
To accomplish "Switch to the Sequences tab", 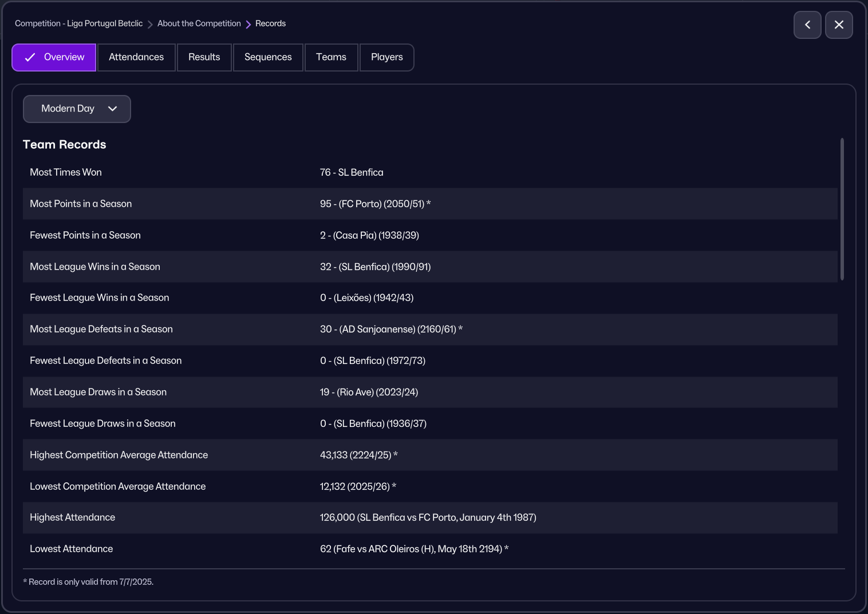I will 268,57.
